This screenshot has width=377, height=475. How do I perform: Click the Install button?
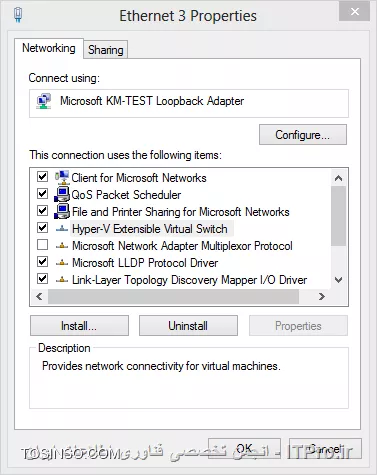[x=79, y=326]
